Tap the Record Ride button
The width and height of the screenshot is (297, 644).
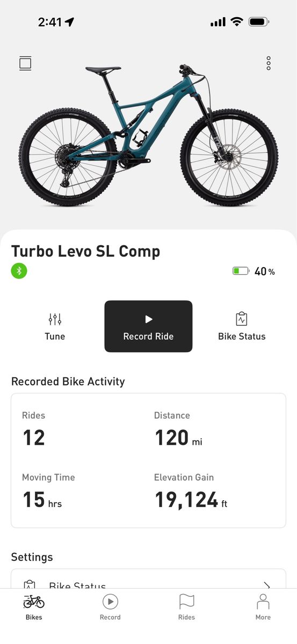148,326
